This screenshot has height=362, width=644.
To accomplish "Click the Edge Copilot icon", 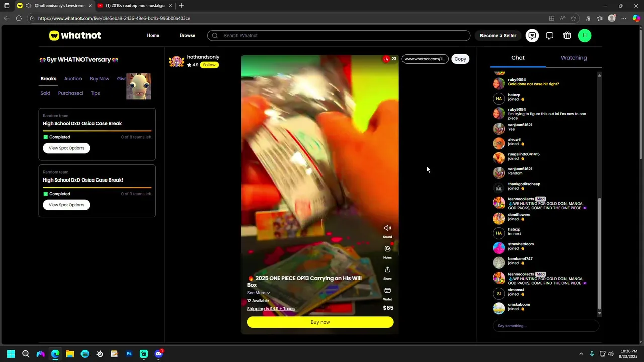I will tap(636, 18).
